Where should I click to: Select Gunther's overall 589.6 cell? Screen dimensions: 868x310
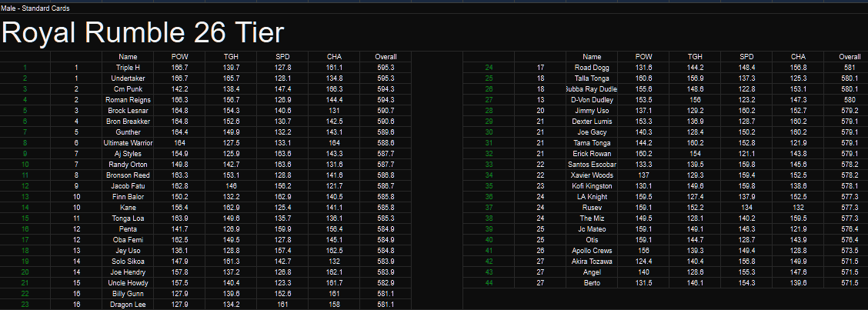pos(386,132)
